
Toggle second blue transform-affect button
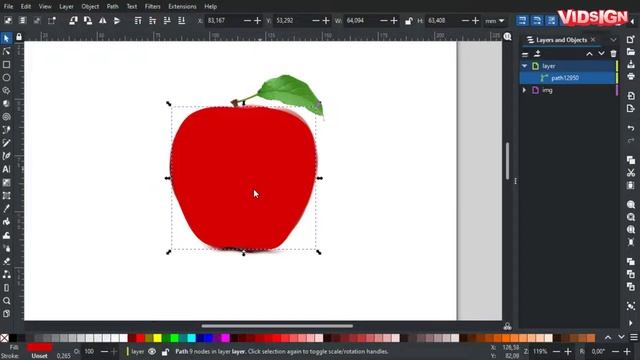537,20
